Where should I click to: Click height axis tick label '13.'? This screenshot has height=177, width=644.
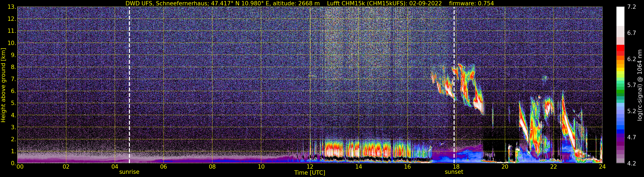(x=12, y=7)
